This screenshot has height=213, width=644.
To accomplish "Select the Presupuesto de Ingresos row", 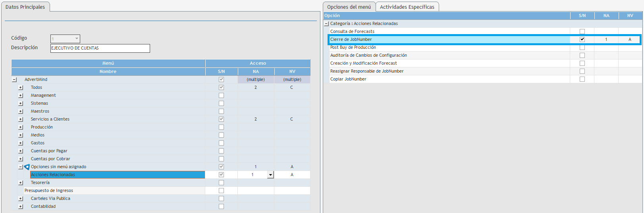I will [x=49, y=191].
